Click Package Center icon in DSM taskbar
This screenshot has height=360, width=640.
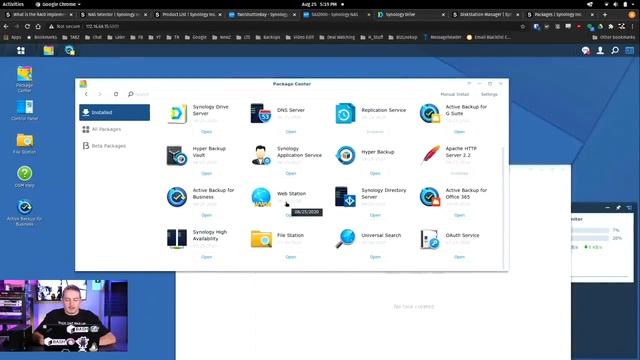point(49,51)
